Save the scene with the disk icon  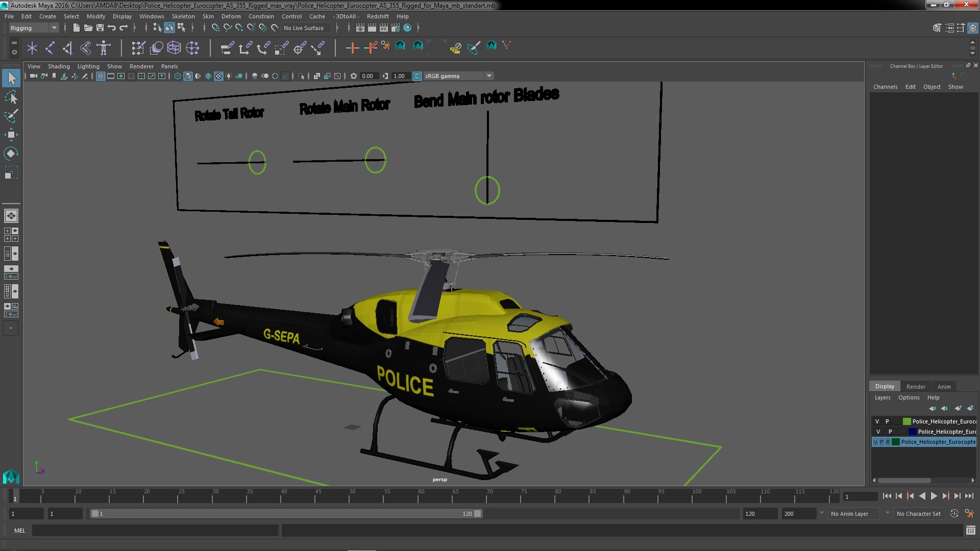[100, 28]
